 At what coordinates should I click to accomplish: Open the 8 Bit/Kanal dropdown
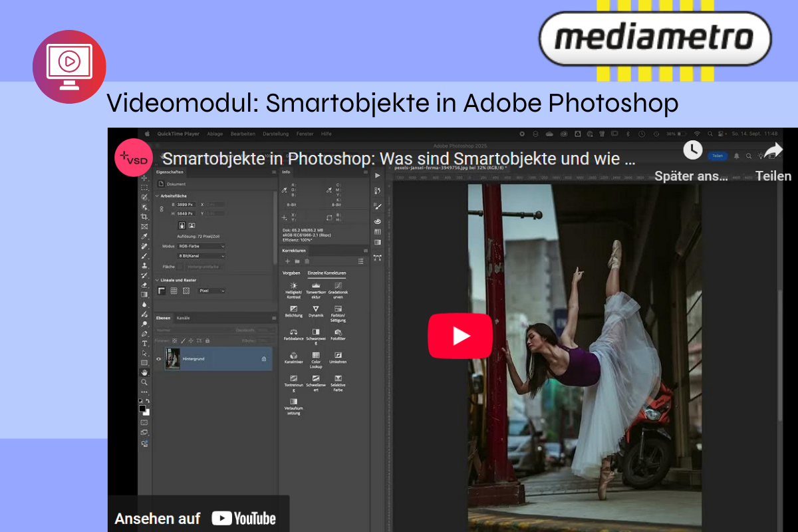(x=200, y=256)
